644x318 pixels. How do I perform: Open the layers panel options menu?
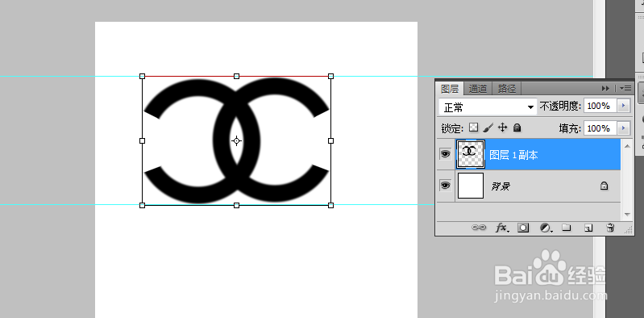pos(625,89)
